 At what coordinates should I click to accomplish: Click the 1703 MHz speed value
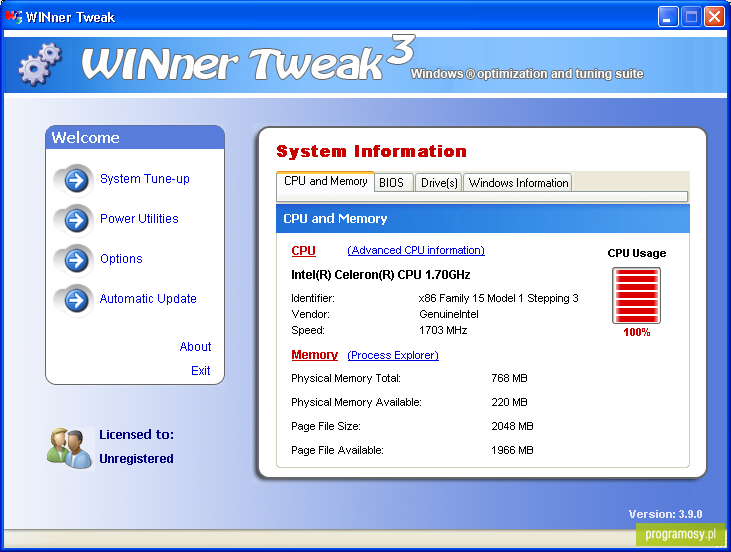(443, 331)
